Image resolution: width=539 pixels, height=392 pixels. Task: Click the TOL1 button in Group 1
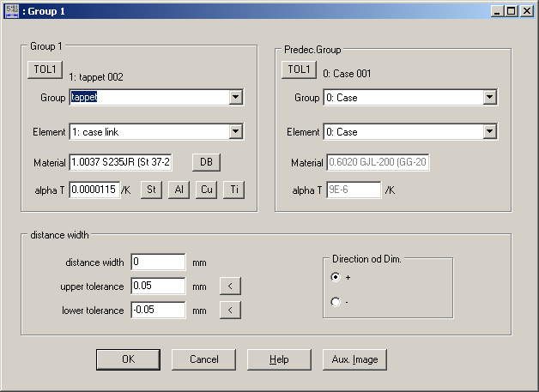[x=45, y=69]
